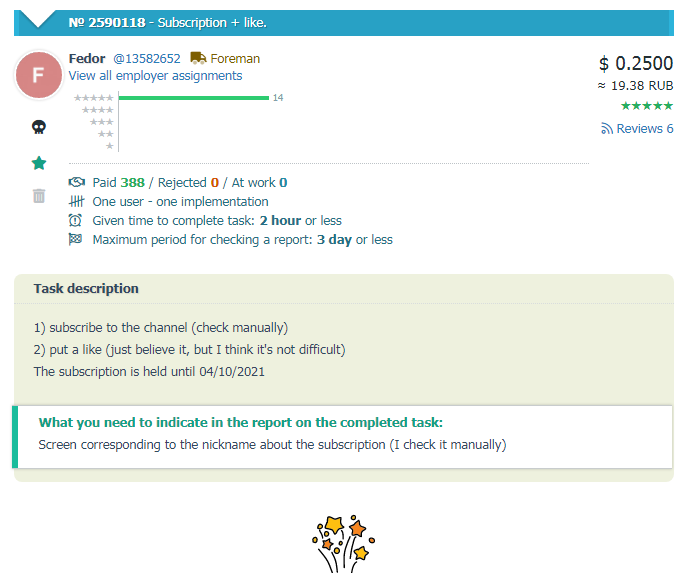Click 'One user - one implementation' text
This screenshot has width=693, height=573.
(180, 202)
